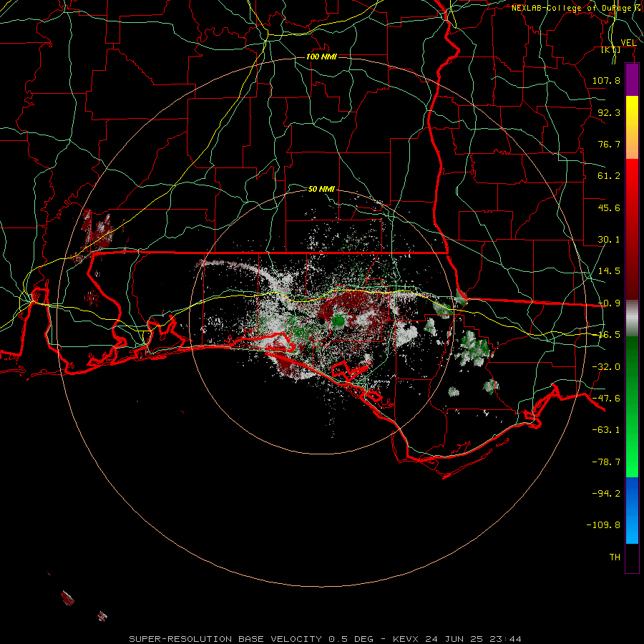Click the VEL legend title

click(x=628, y=42)
